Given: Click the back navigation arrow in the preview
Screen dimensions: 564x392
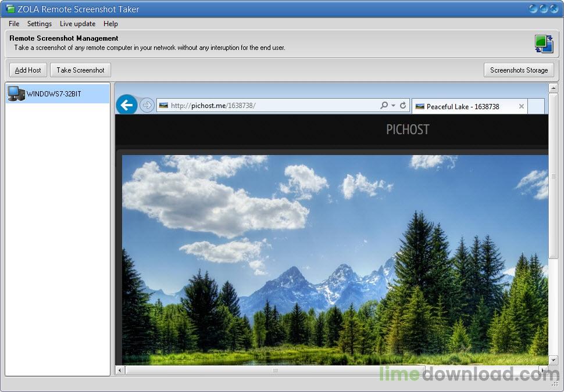Looking at the screenshot, I should pos(126,105).
